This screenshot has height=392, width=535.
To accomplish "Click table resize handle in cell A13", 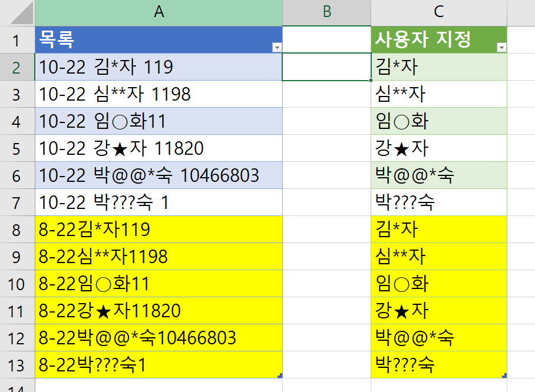I will coord(280,376).
